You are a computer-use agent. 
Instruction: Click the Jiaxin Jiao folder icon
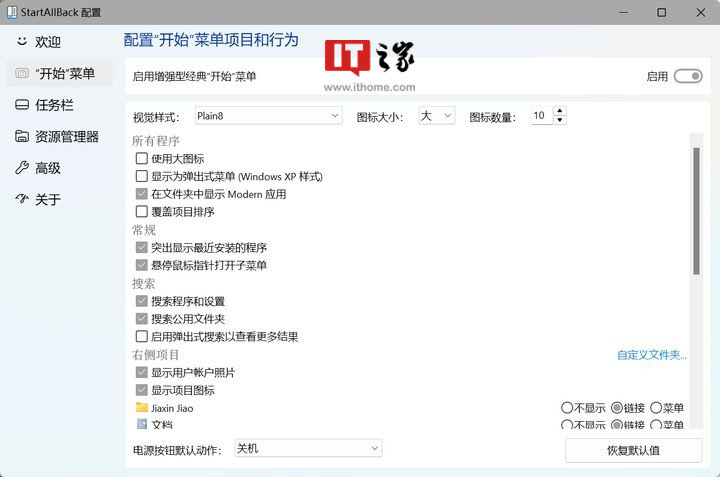tap(142, 408)
